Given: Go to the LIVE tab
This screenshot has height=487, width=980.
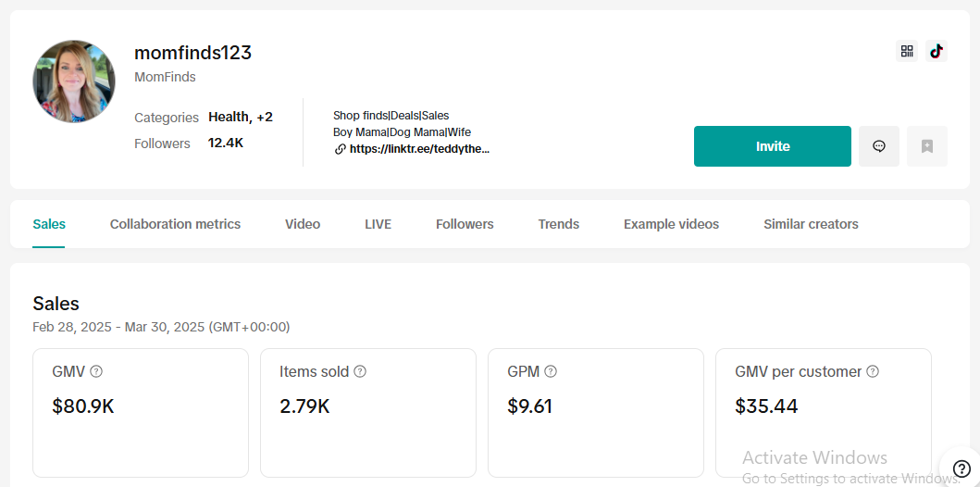Looking at the screenshot, I should pyautogui.click(x=378, y=224).
